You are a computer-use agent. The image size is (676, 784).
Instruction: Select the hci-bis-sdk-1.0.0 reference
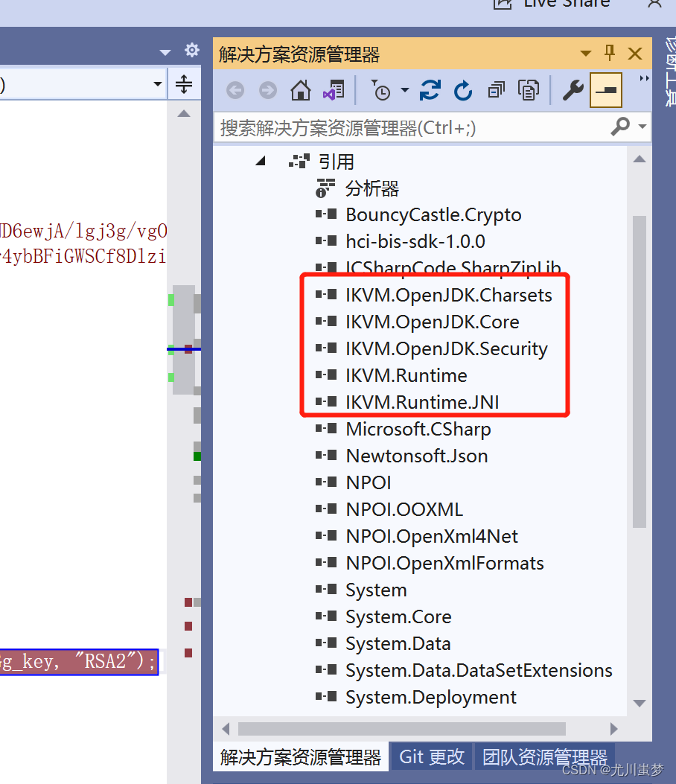[x=415, y=242]
